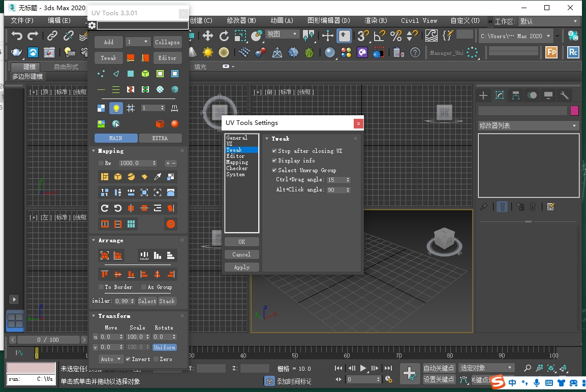This screenshot has height=392, width=586.
Task: Open the animation menu (动画)
Action: pyautogui.click(x=282, y=20)
